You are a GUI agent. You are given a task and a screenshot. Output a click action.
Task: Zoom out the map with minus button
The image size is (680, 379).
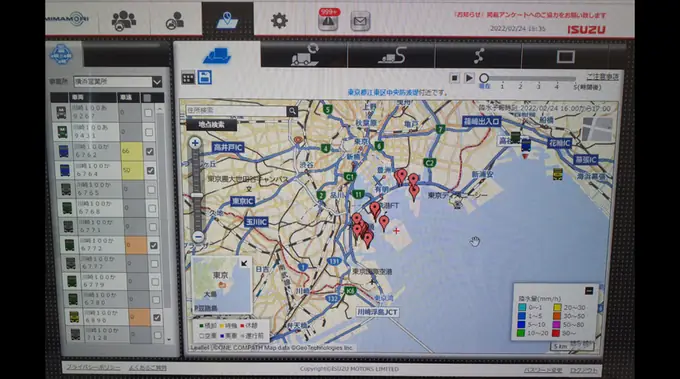tap(198, 237)
